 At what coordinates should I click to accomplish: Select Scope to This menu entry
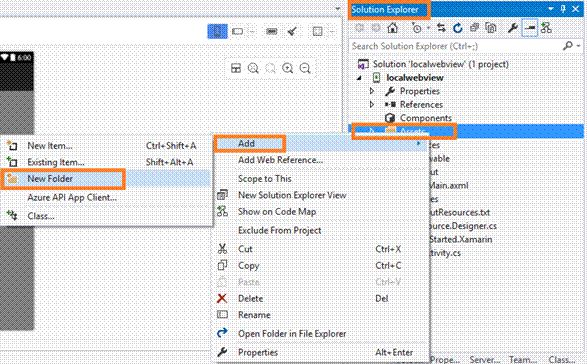tap(265, 179)
